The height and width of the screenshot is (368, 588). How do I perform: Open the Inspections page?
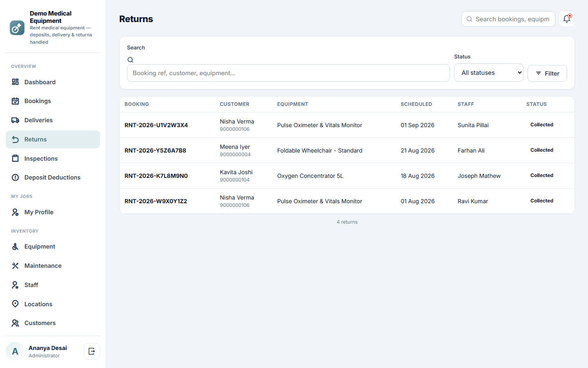point(53,159)
